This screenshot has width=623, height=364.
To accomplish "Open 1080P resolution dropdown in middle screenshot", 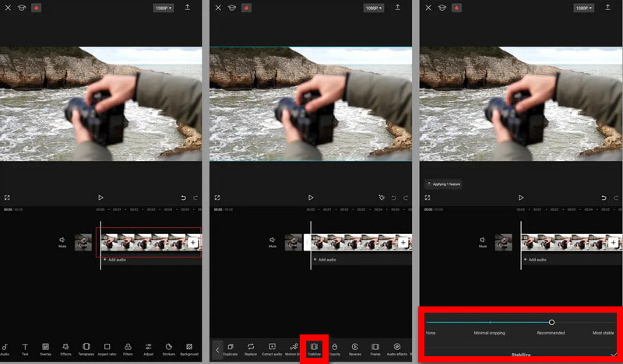I will pos(374,8).
